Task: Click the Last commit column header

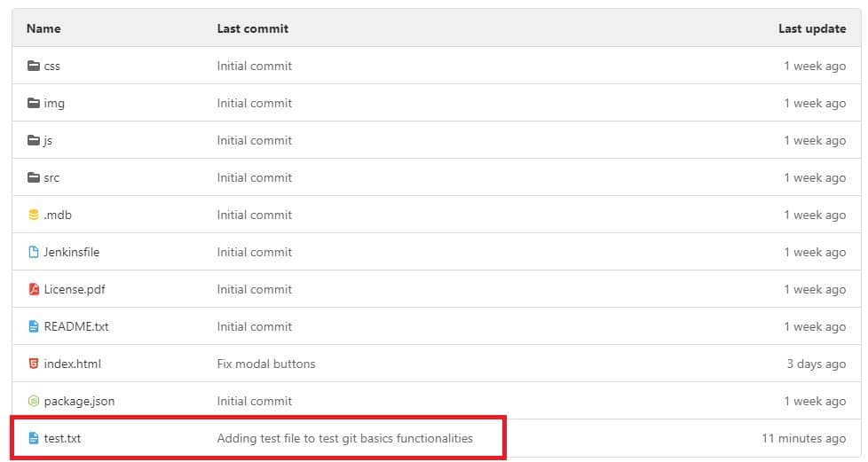Action: point(252,28)
